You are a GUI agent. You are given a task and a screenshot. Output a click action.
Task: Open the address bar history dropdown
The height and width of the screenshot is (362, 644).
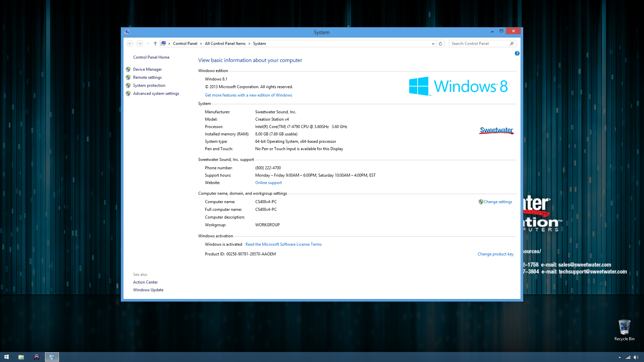(x=433, y=44)
